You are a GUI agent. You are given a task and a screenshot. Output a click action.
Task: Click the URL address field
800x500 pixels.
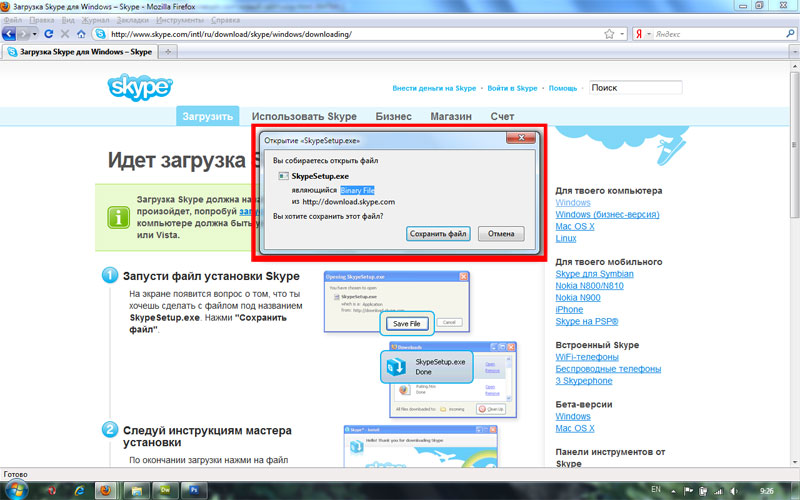[355, 34]
